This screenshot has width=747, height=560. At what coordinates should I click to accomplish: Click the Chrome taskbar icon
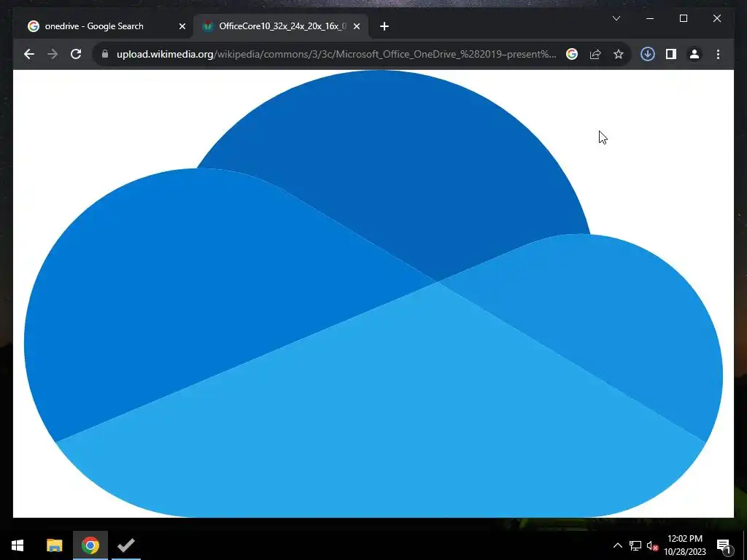point(90,545)
